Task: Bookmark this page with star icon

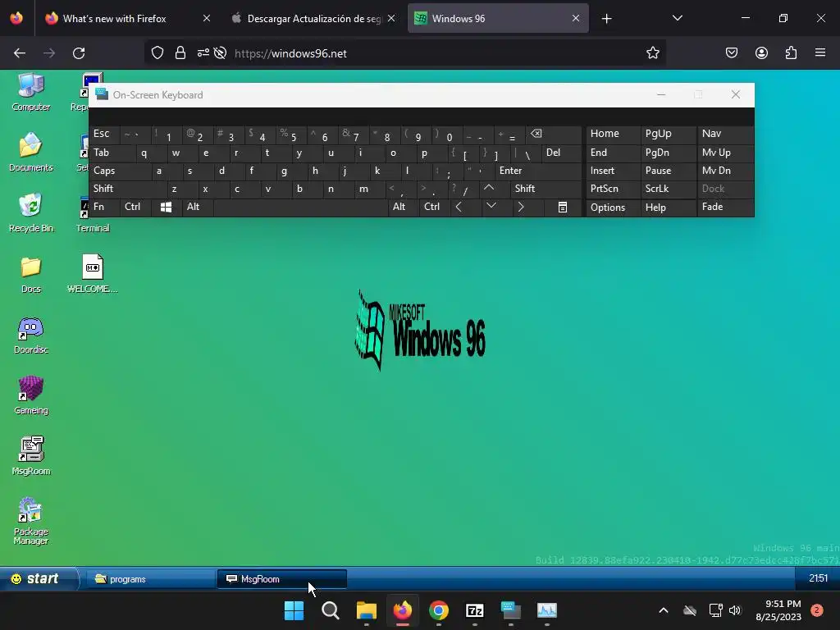Action: [652, 53]
